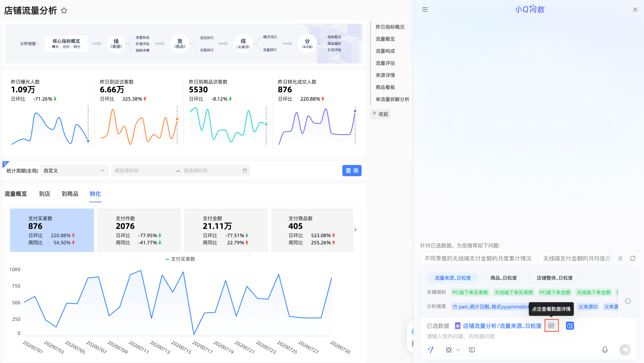Go to 流量构成 in the side navigation
This screenshot has width=644, height=363.
[385, 51]
